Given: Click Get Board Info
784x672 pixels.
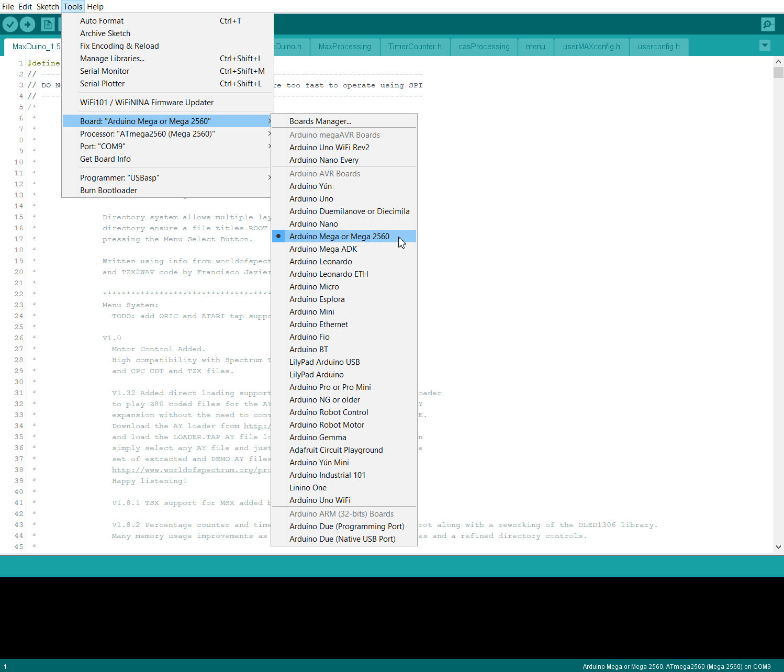Looking at the screenshot, I should (167, 159).
